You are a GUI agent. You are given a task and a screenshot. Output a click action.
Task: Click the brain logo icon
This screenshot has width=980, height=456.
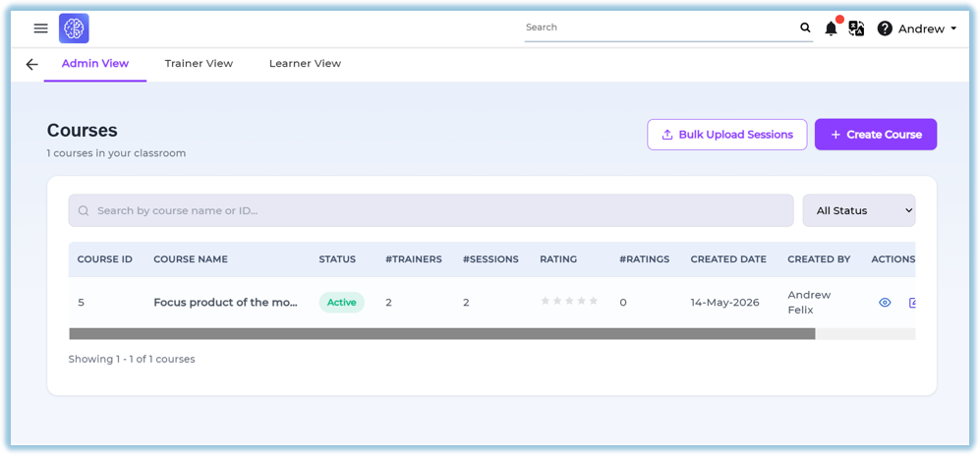coord(74,28)
